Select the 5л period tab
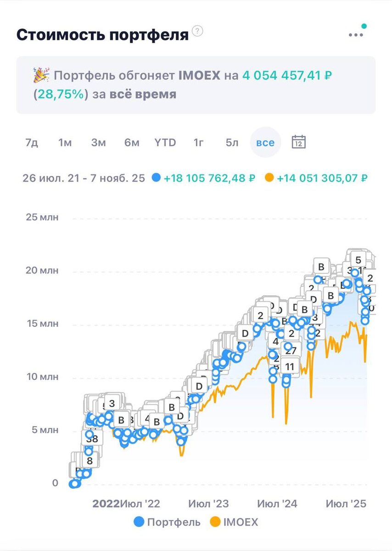Image resolution: width=392 pixels, height=551 pixels. pos(232,142)
